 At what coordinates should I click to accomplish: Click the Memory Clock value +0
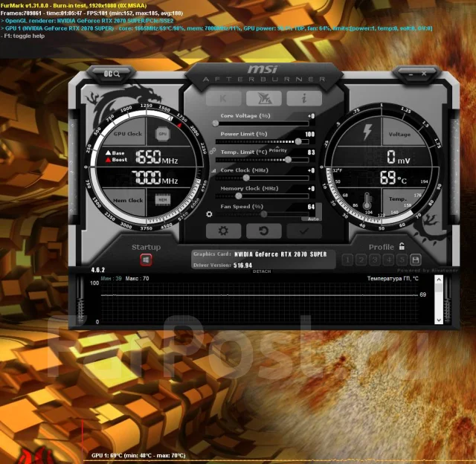point(311,189)
